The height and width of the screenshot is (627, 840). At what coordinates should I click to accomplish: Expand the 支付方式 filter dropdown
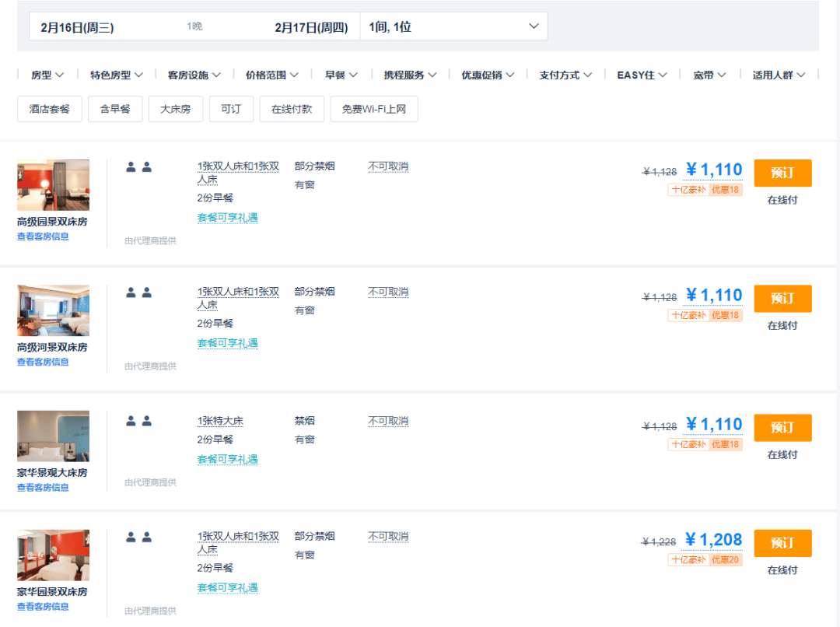coord(565,75)
